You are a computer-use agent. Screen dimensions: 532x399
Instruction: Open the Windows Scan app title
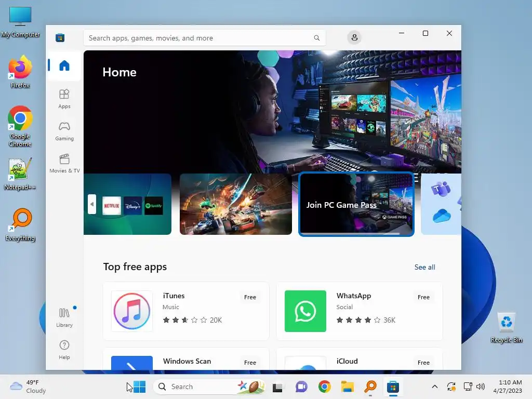(187, 362)
